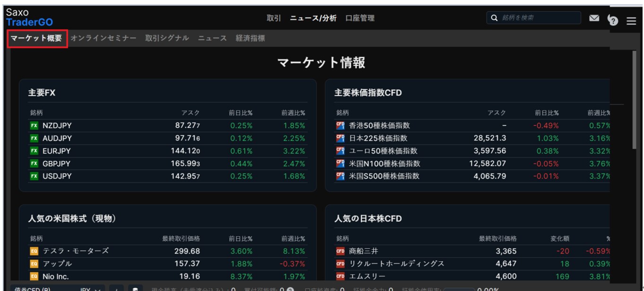Click the リクルートホールディングス last price 4,647
The width and height of the screenshot is (644, 291).
click(x=506, y=264)
